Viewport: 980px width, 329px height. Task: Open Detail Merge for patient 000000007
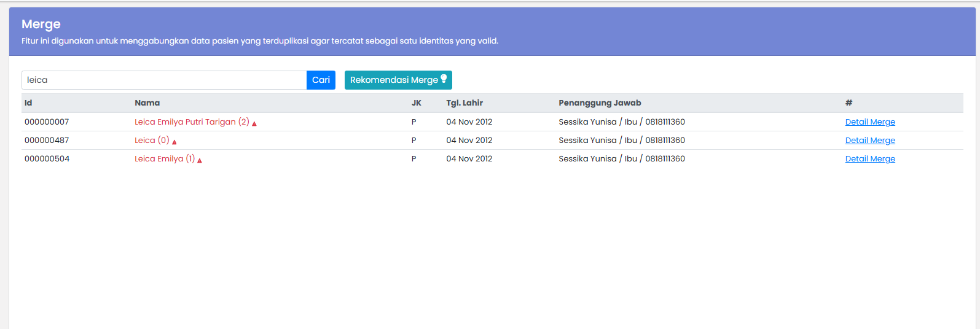pyautogui.click(x=870, y=122)
